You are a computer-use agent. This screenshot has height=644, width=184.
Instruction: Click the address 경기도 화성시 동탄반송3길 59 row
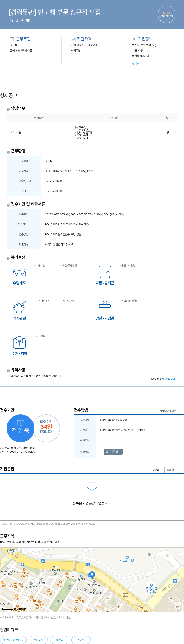tap(92, 171)
